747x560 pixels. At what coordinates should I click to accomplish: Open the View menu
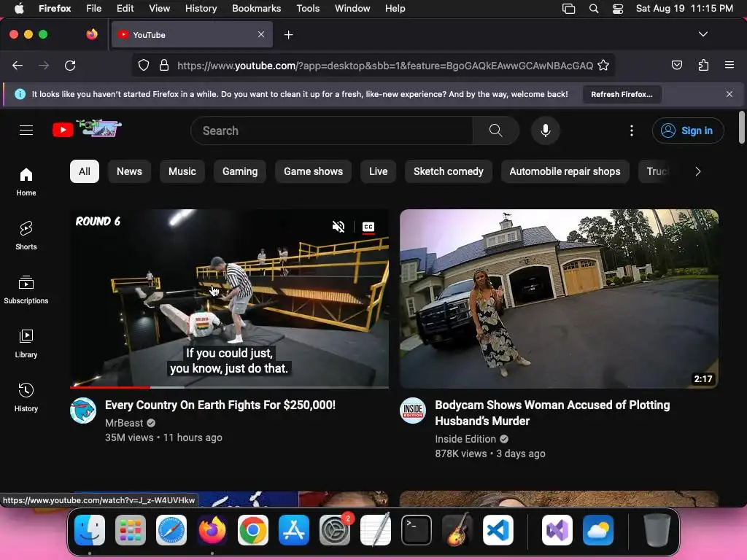point(159,8)
